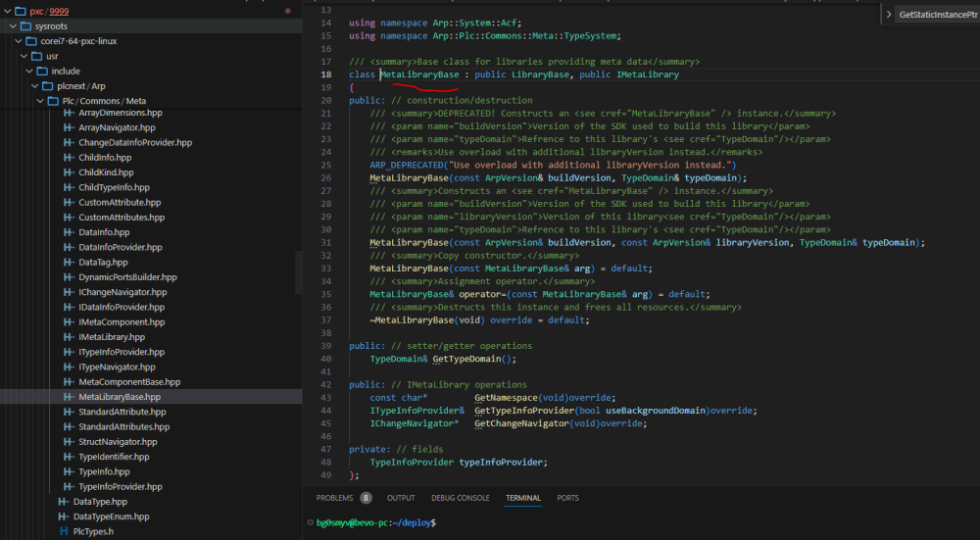Image resolution: width=980 pixels, height=540 pixels.
Task: Click line number 38 in the editor gutter
Action: pos(328,332)
